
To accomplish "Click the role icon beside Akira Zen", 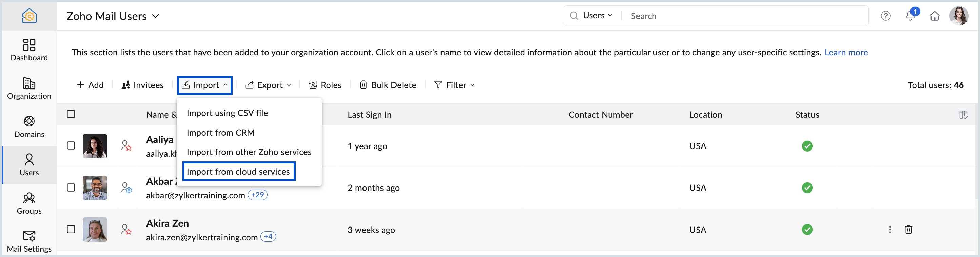I will [x=126, y=229].
